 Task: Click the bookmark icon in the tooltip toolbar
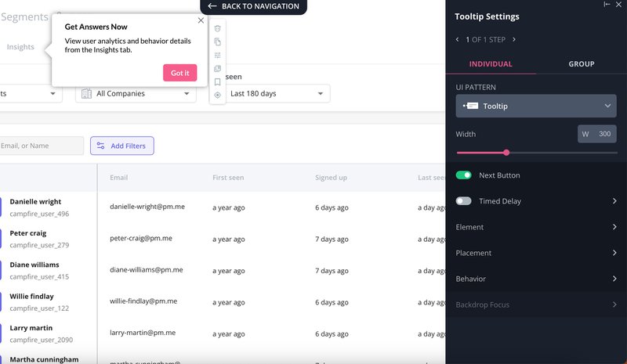(218, 82)
